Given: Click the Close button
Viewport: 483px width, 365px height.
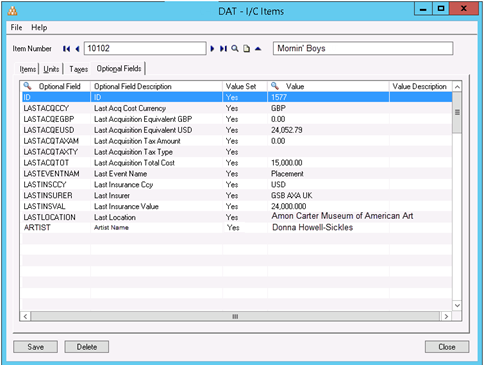Looking at the screenshot, I should (x=447, y=347).
